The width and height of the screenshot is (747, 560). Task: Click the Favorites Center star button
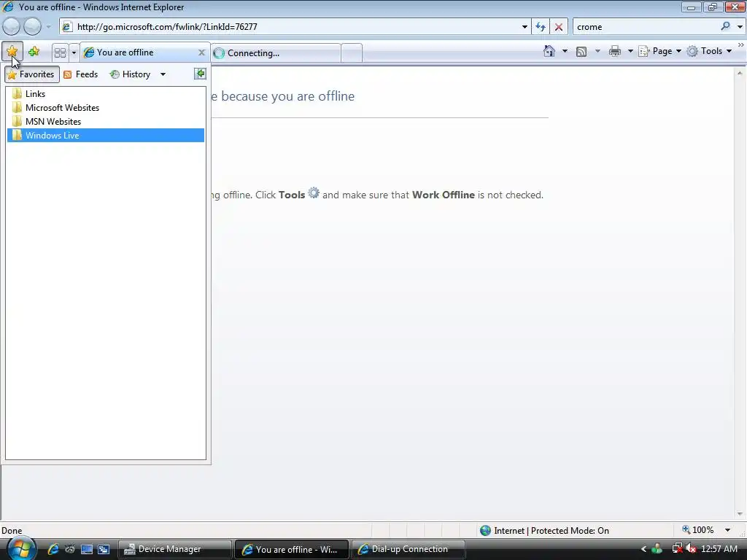[x=12, y=52]
